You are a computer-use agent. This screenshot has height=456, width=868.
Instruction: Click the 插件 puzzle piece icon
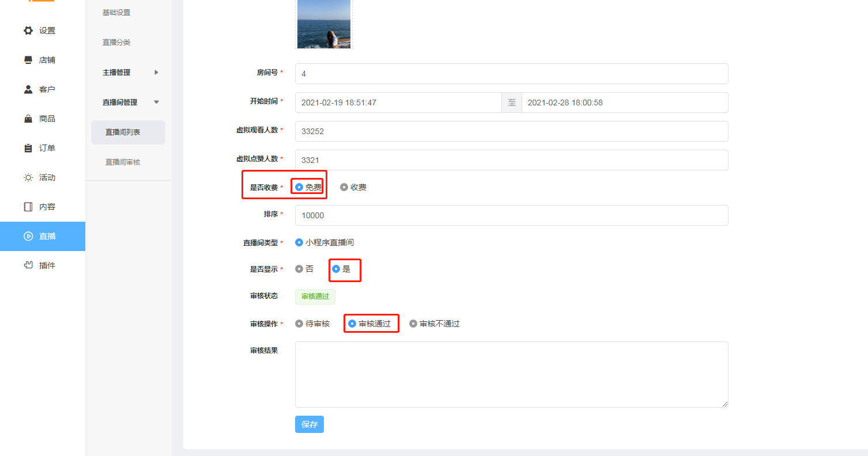pyautogui.click(x=28, y=265)
